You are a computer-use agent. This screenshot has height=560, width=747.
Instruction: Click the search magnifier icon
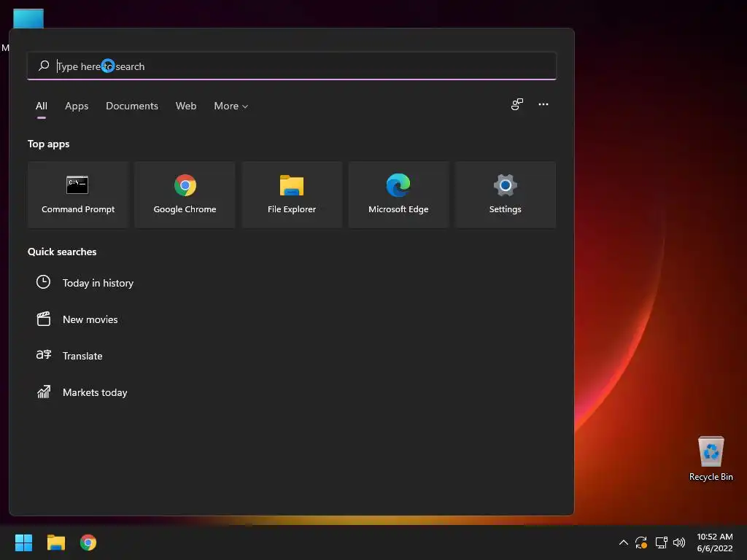[x=44, y=66]
